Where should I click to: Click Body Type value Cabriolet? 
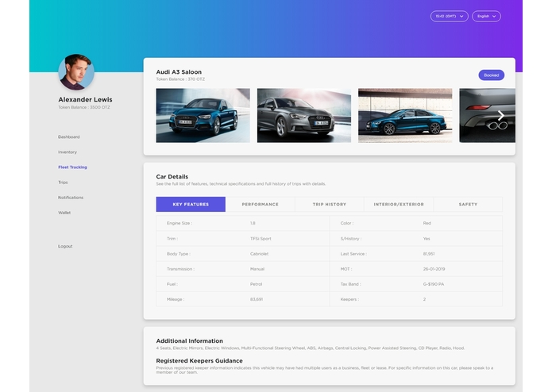[x=260, y=253]
